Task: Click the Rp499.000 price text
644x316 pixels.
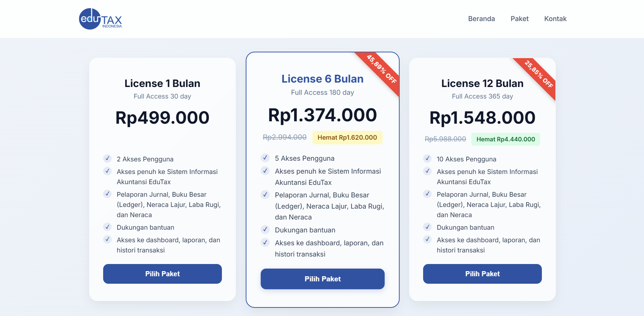Action: click(x=162, y=118)
